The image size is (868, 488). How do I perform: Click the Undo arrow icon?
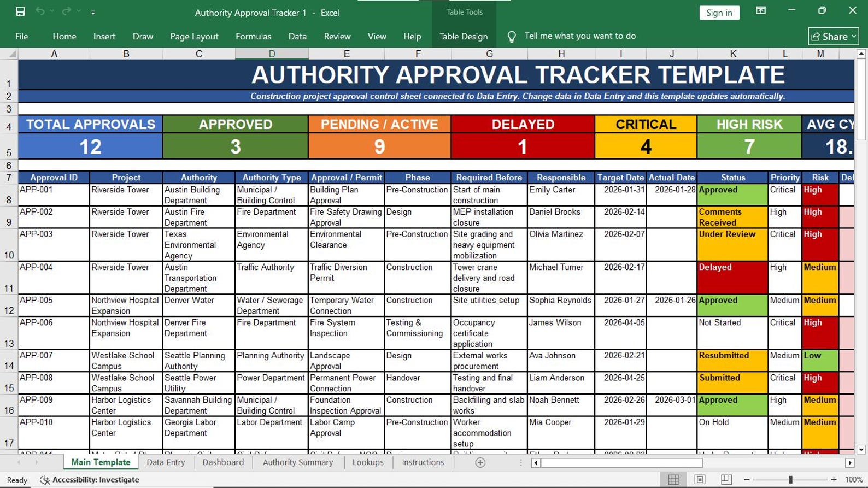pyautogui.click(x=40, y=11)
